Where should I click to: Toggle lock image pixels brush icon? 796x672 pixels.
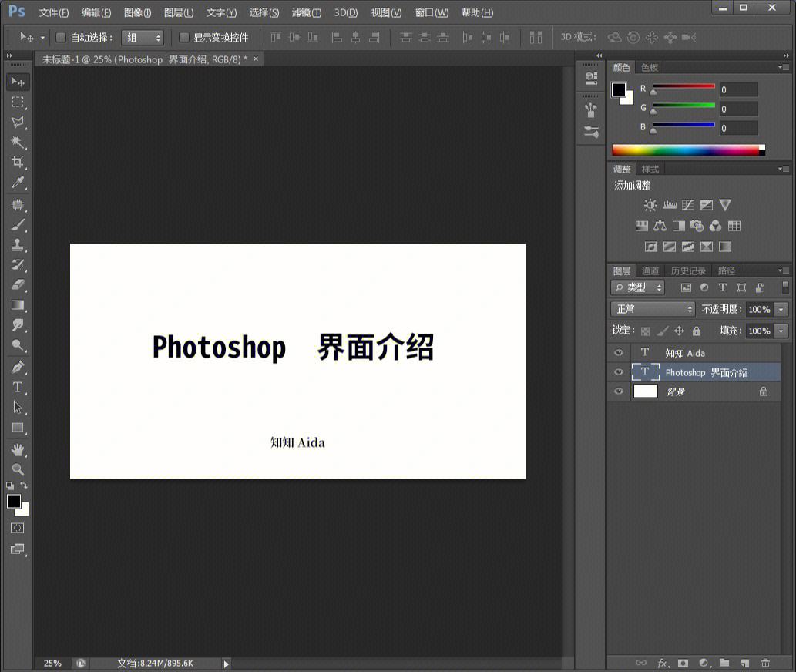click(663, 331)
